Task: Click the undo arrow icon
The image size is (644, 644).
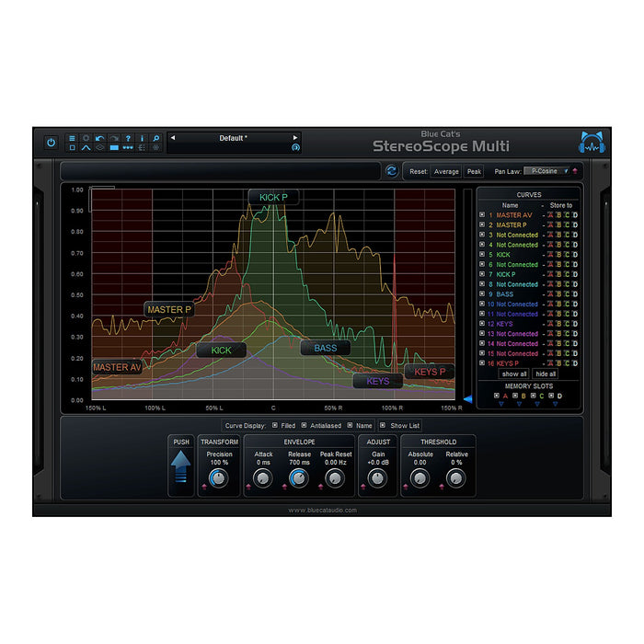Action: pyautogui.click(x=99, y=138)
